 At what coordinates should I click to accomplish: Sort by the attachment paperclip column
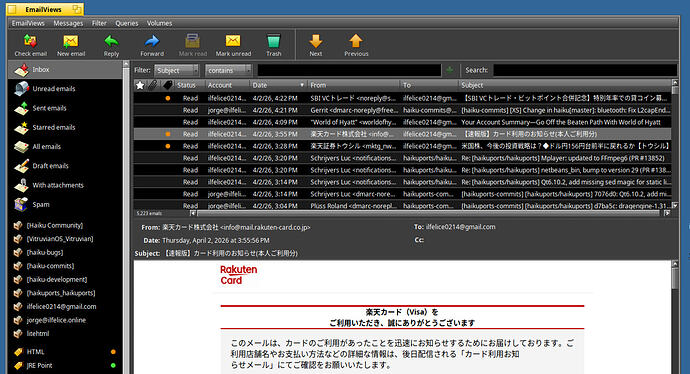click(153, 85)
